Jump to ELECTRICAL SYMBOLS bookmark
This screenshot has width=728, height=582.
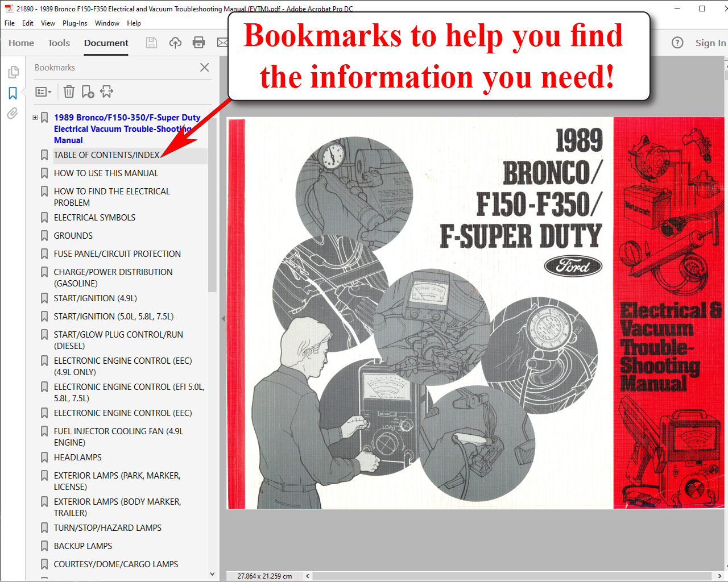(94, 218)
